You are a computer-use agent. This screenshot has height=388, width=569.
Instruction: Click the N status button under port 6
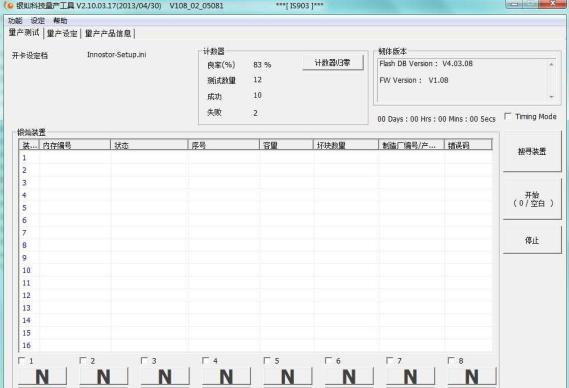349,376
